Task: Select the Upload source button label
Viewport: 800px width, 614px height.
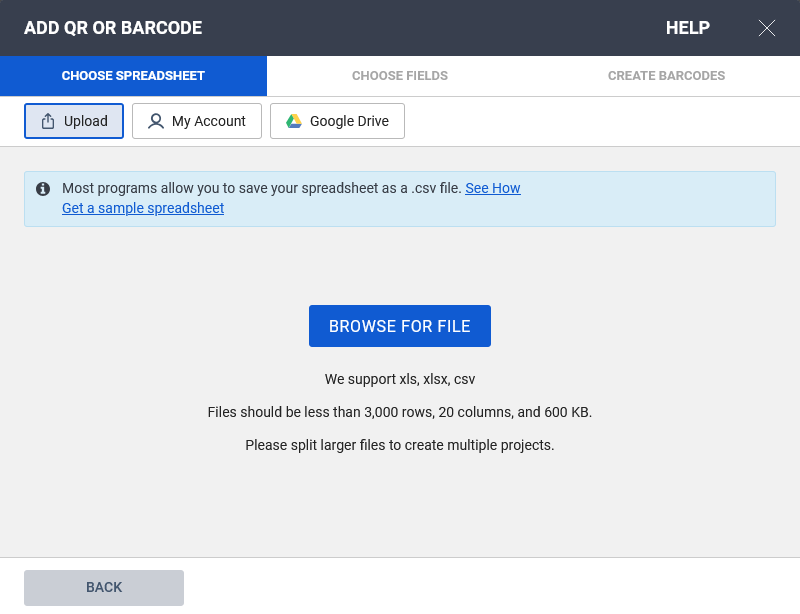Action: (86, 121)
